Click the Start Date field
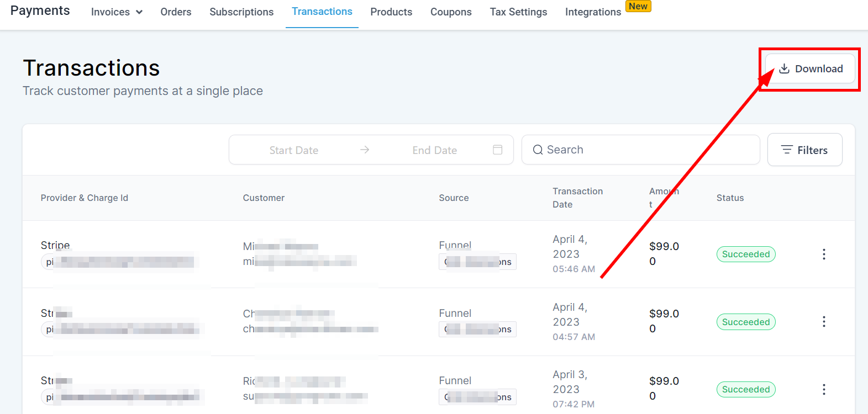The width and height of the screenshot is (868, 414). point(294,150)
